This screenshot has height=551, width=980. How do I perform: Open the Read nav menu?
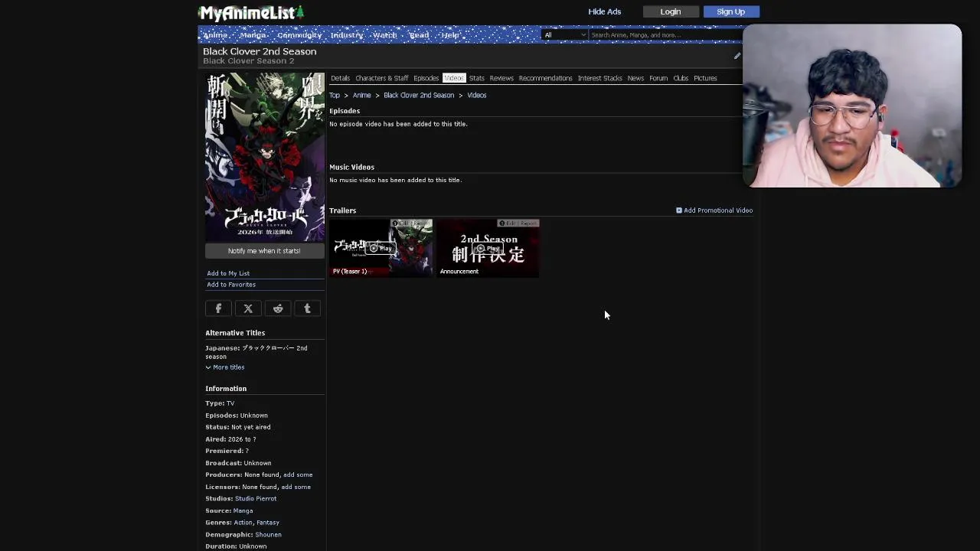click(419, 35)
